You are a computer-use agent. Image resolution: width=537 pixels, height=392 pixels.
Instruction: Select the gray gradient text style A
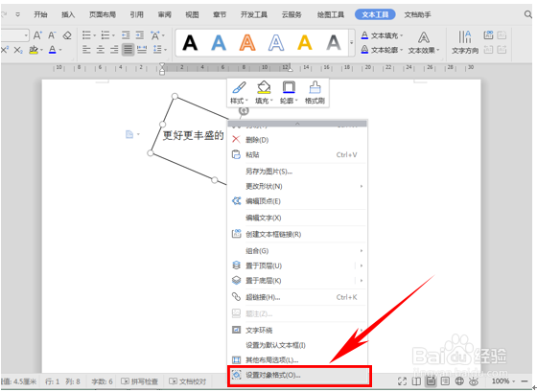tap(334, 43)
